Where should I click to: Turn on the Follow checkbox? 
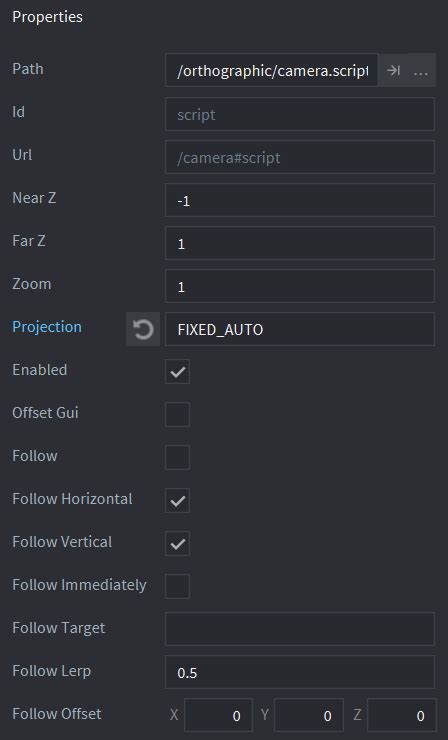pyautogui.click(x=178, y=457)
